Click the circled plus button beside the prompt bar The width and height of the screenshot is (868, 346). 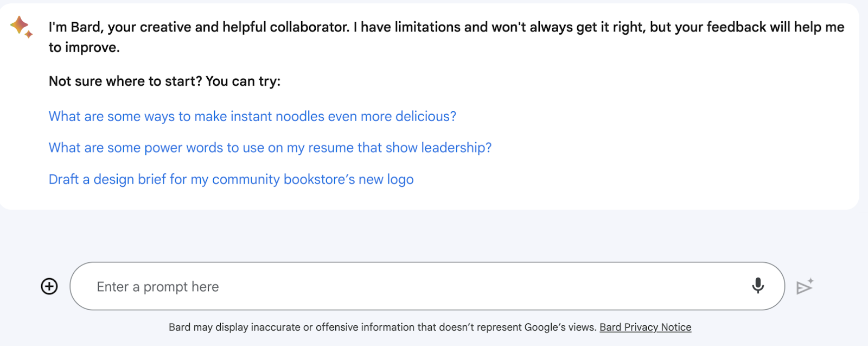(x=48, y=286)
